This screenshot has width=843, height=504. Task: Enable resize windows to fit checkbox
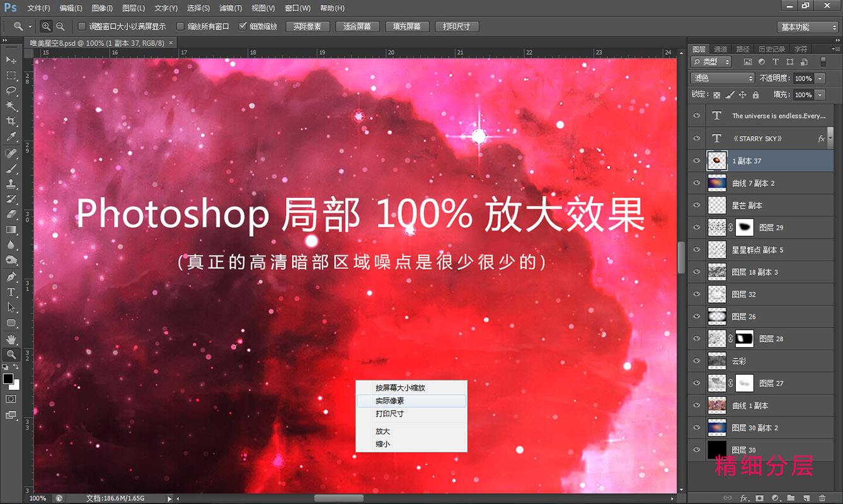click(x=82, y=26)
